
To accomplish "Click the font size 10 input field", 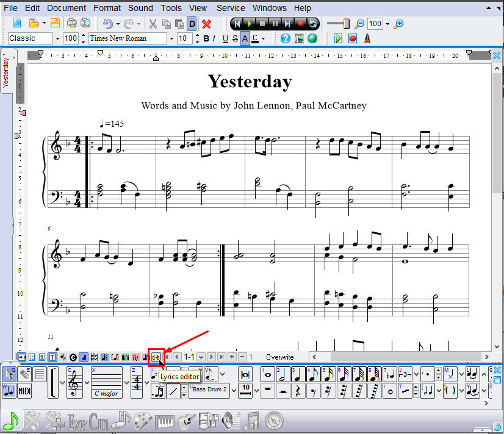I will 185,38.
